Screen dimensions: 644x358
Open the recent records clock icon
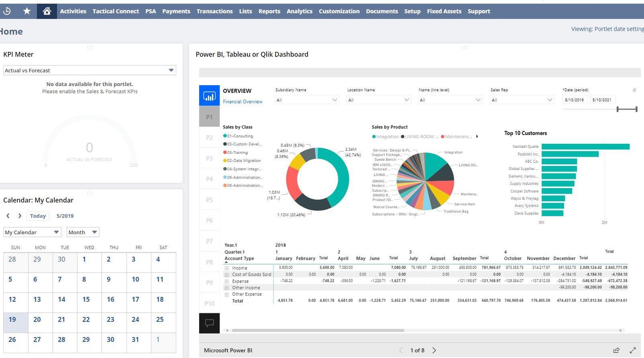[7, 11]
